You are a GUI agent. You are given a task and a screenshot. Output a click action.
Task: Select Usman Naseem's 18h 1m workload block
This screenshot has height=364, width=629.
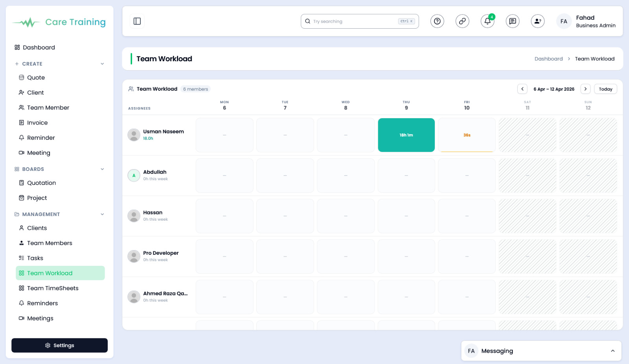(x=406, y=135)
